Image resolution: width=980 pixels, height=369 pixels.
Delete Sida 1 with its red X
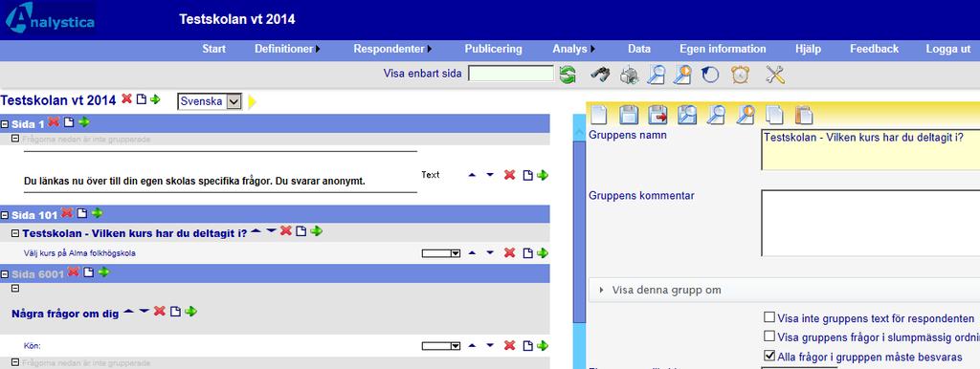54,122
